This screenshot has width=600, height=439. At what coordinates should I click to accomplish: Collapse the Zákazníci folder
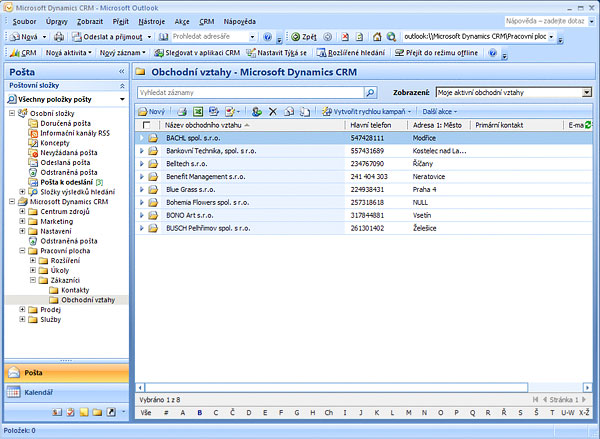(33, 280)
